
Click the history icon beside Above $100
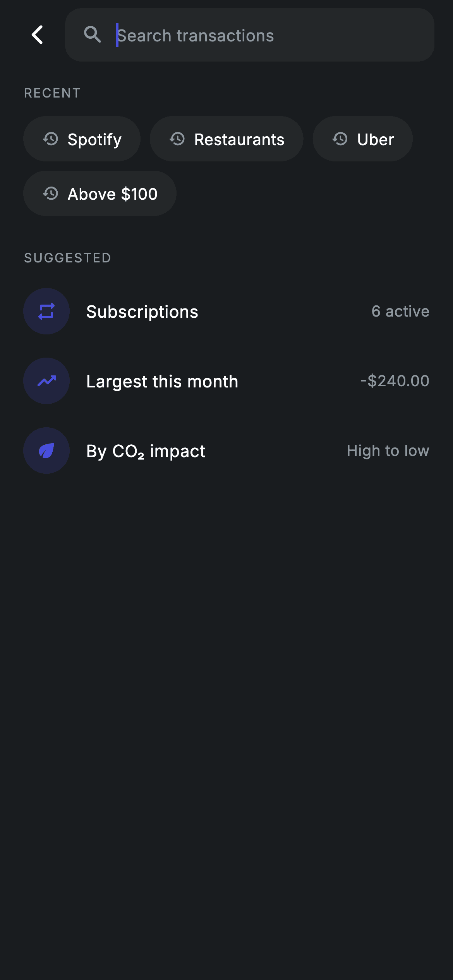click(51, 194)
